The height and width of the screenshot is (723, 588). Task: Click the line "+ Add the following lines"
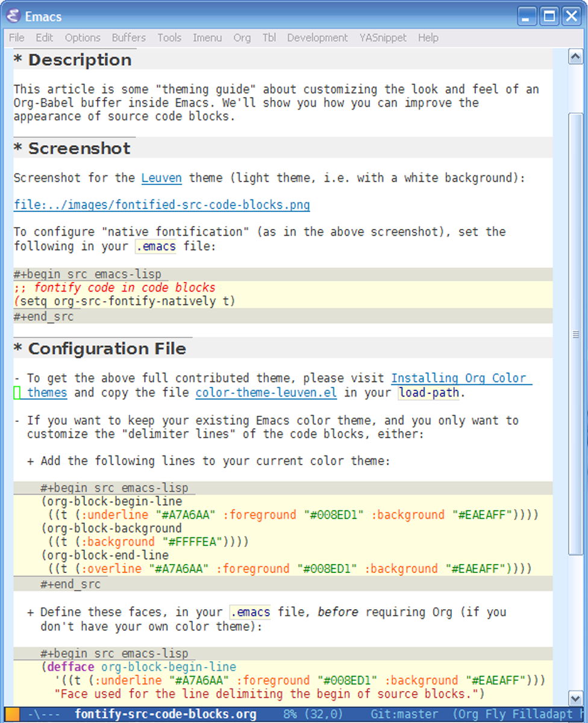[x=209, y=461]
